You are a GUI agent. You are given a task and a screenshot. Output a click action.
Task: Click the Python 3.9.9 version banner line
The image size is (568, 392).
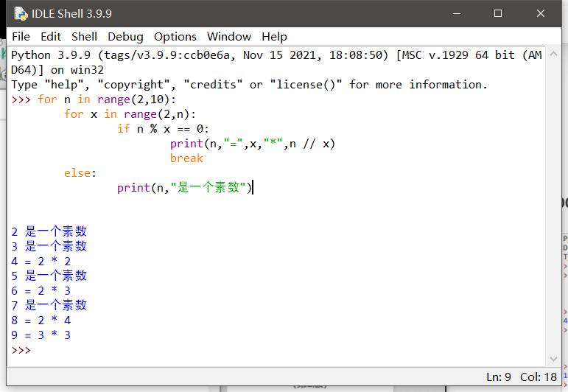point(276,63)
